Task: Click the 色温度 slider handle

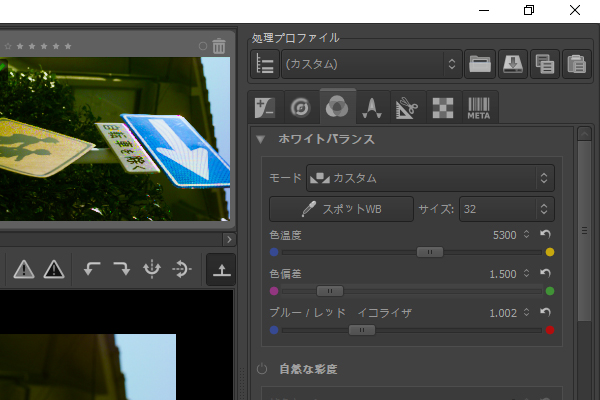Action: coord(430,252)
